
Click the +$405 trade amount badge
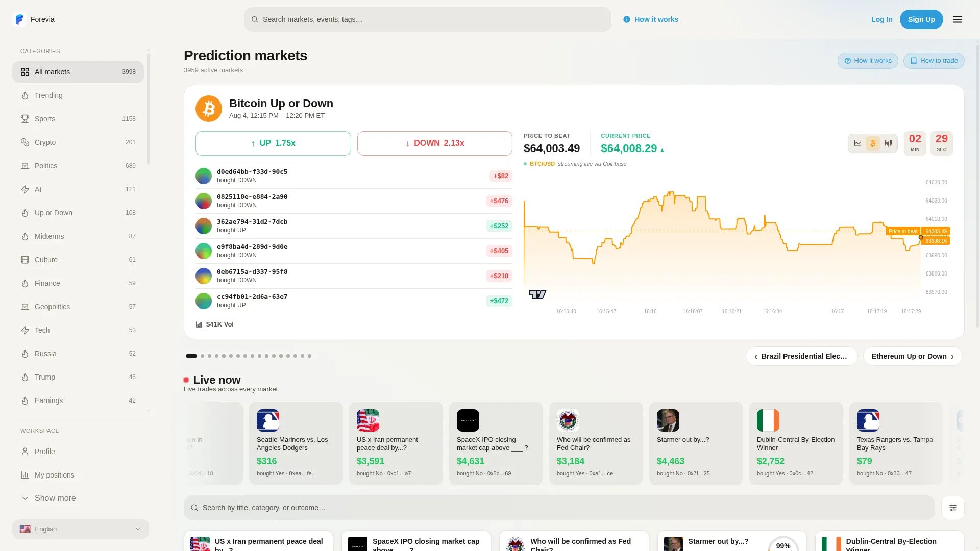pos(499,251)
